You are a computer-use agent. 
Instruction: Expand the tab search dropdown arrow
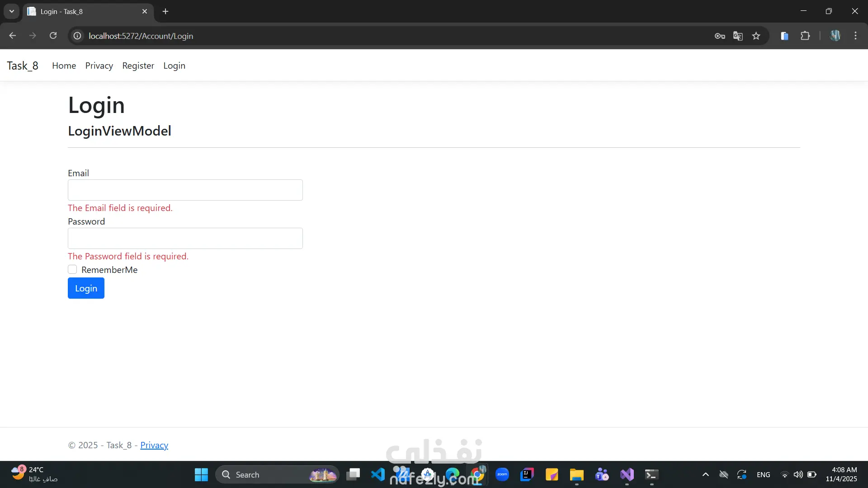point(12,11)
